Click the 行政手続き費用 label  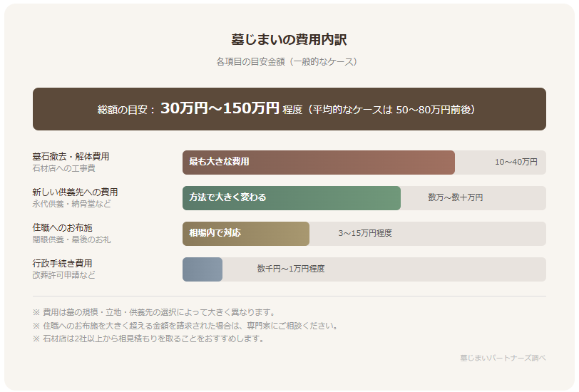62,263
